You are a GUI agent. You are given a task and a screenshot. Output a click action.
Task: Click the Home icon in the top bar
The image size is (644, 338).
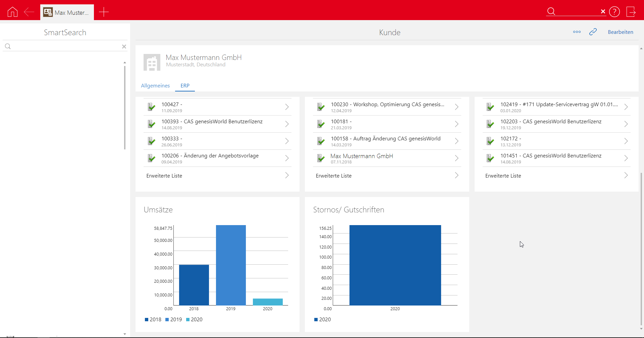[x=12, y=12]
